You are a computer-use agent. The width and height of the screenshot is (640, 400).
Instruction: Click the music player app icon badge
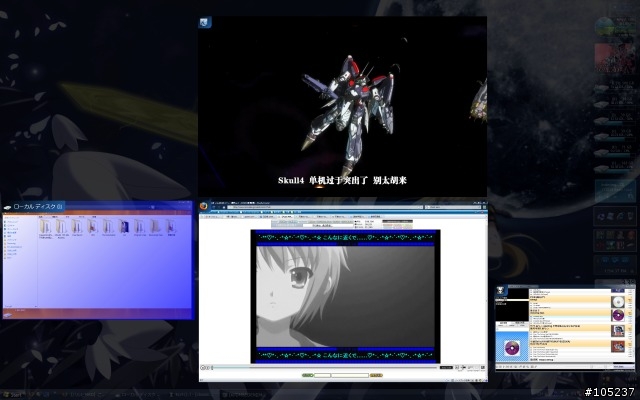(x=501, y=291)
